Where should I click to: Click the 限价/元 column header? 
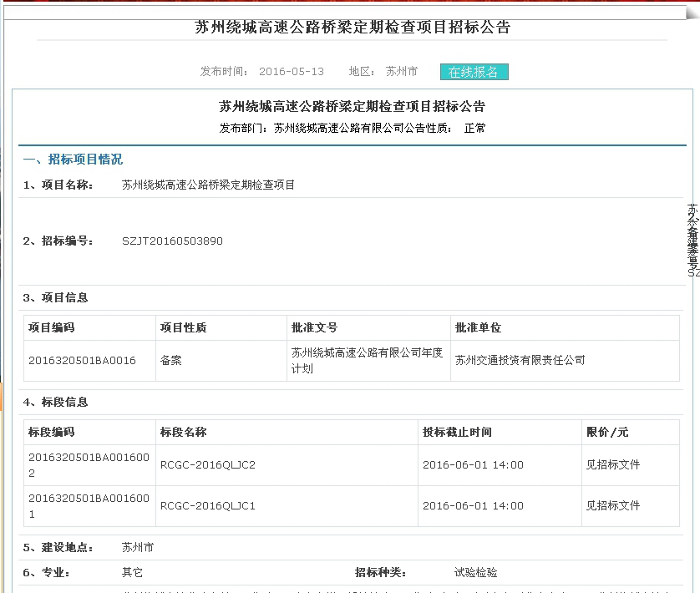click(x=607, y=433)
